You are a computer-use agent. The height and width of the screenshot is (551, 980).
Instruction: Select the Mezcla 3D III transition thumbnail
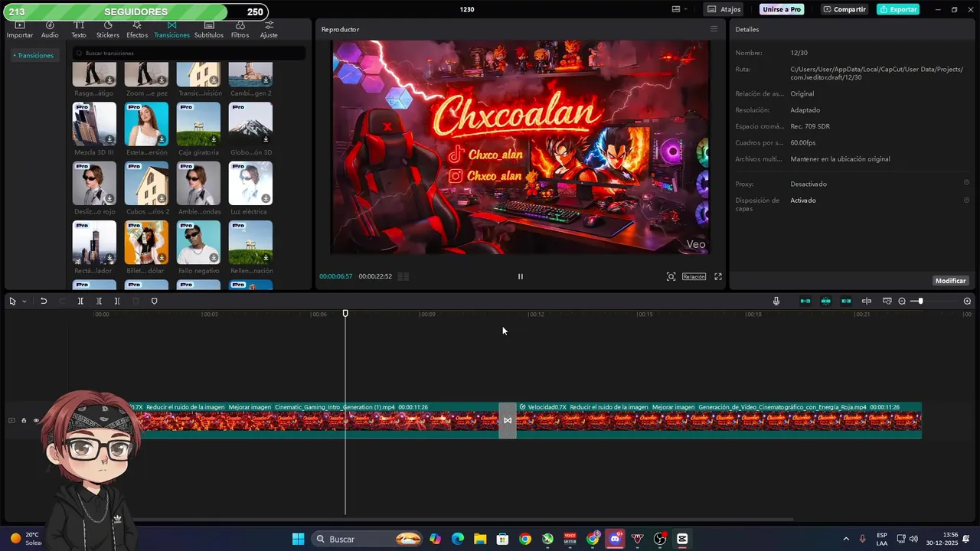point(94,124)
